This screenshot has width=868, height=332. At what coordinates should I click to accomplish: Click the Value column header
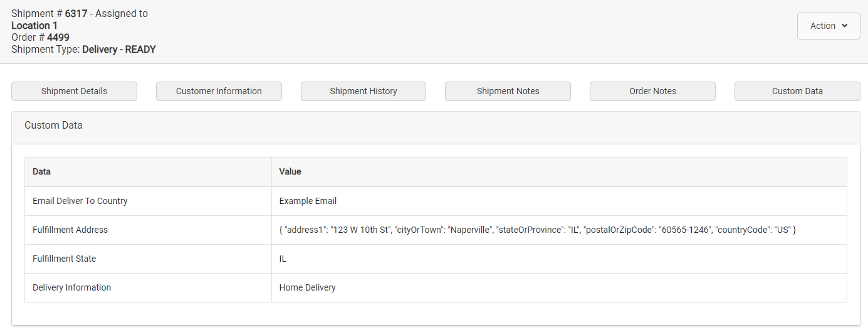click(559, 171)
